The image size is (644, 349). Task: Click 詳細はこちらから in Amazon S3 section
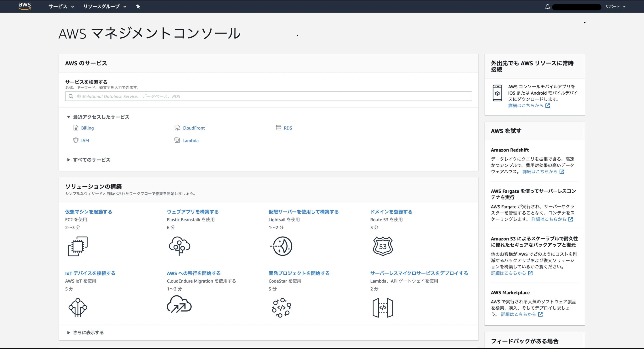(508, 273)
